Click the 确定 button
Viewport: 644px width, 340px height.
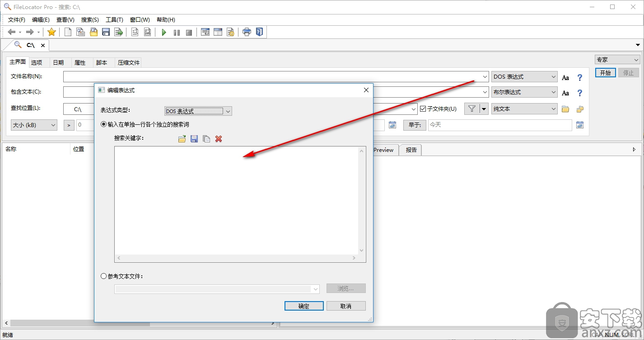[304, 306]
